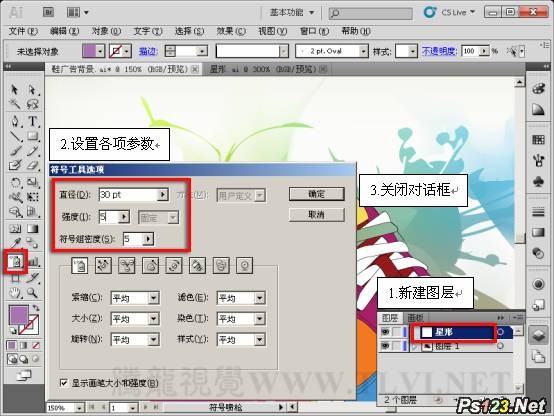Image resolution: width=554 pixels, height=416 pixels.
Task: Open the 效果 menu
Action: 231,31
